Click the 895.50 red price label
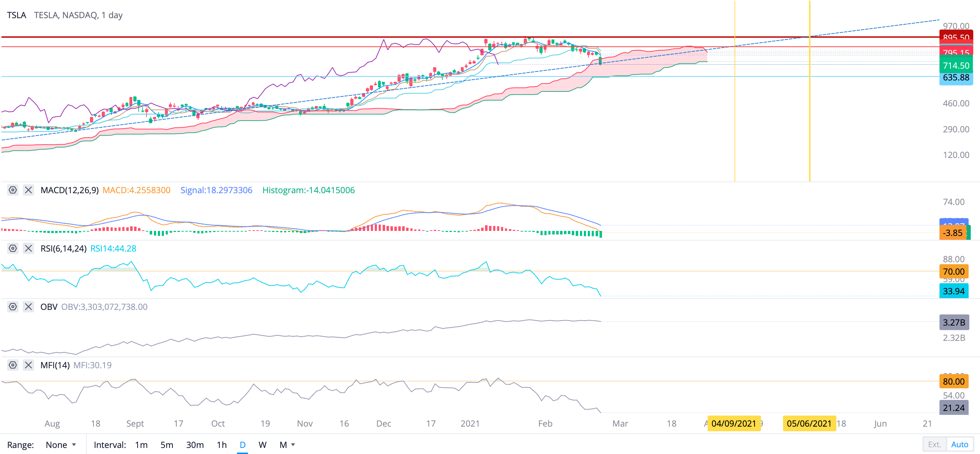The image size is (980, 454). coord(956,37)
